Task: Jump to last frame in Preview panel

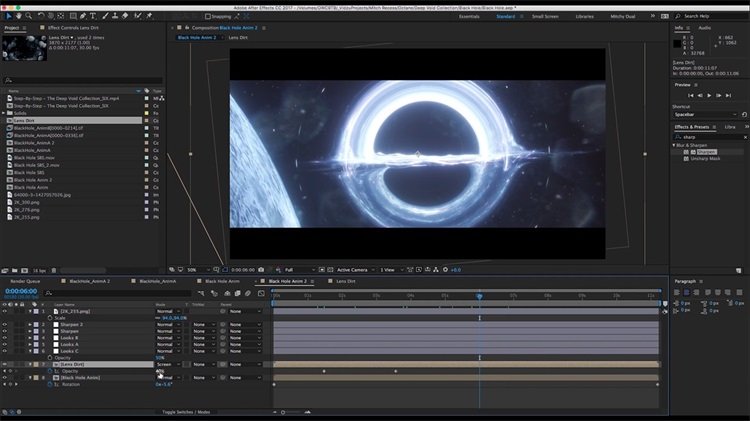Action: [728, 95]
